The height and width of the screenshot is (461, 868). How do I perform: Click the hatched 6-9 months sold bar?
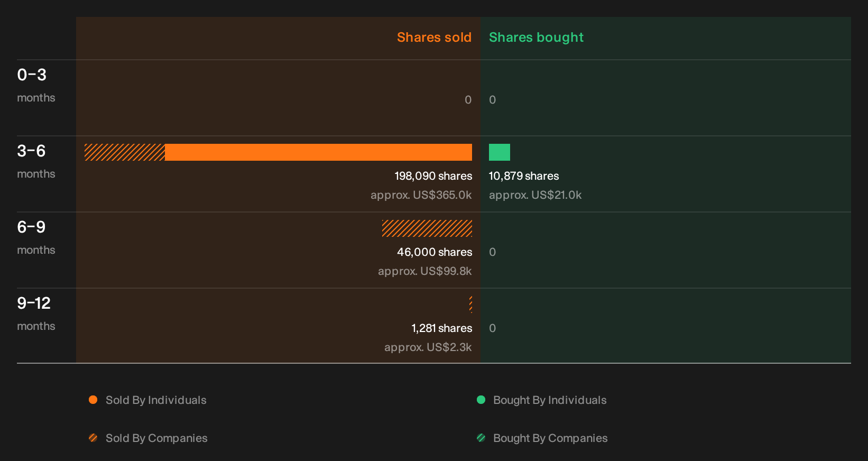427,228
